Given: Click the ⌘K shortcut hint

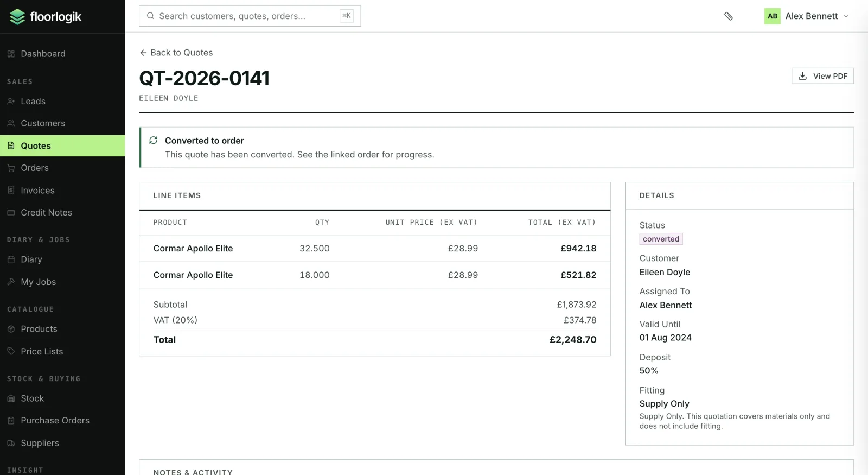Looking at the screenshot, I should pos(346,16).
